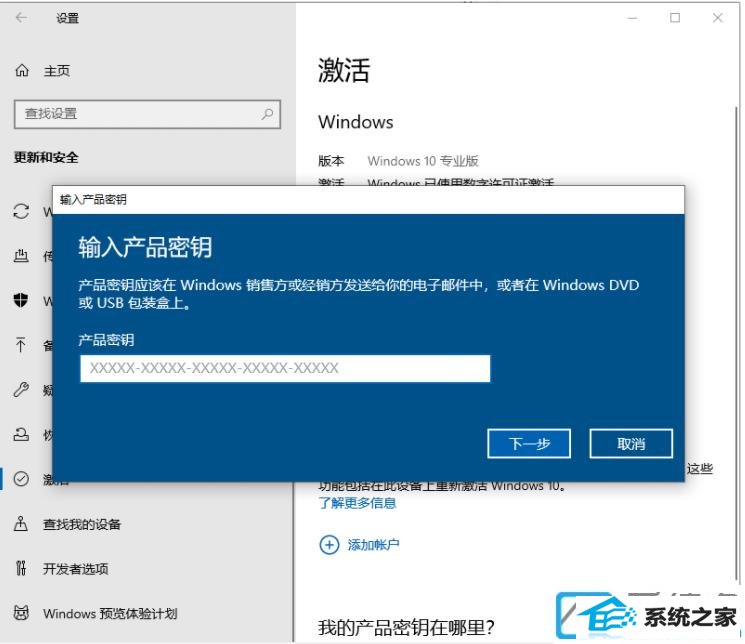Image resolution: width=745 pixels, height=644 pixels.
Task: Select the delivery optimization icon
Action: (x=21, y=256)
